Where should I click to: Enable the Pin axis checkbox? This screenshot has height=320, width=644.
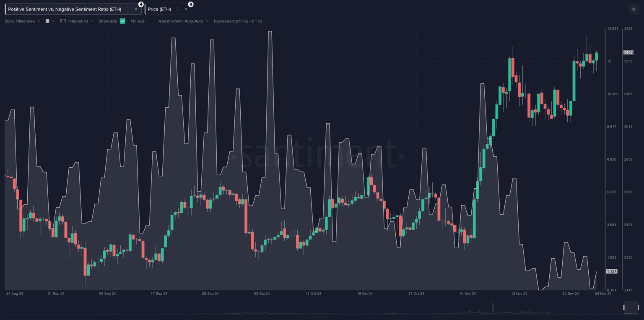click(x=150, y=21)
